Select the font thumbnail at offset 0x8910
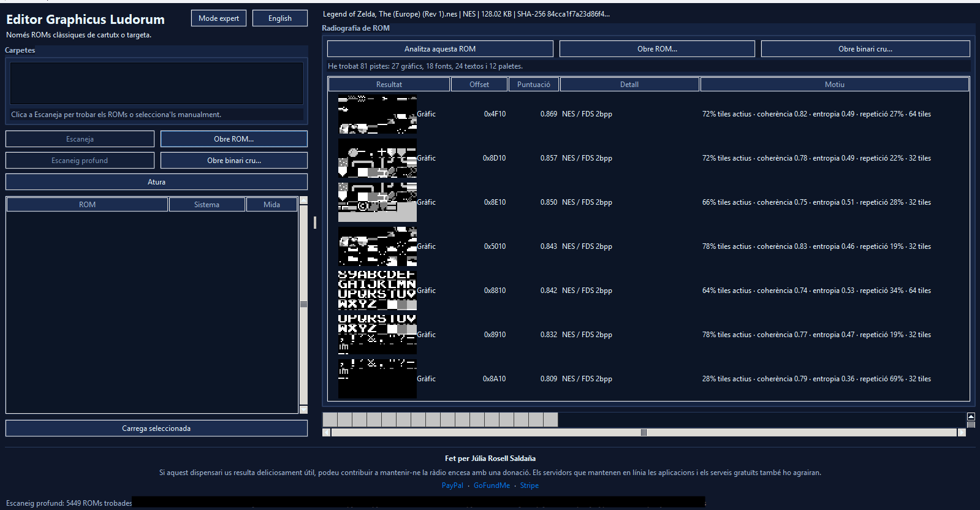 point(378,335)
